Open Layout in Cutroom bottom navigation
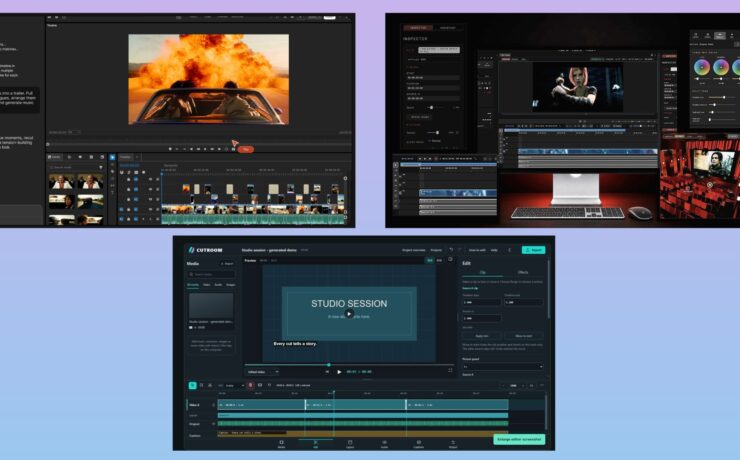 click(x=350, y=444)
